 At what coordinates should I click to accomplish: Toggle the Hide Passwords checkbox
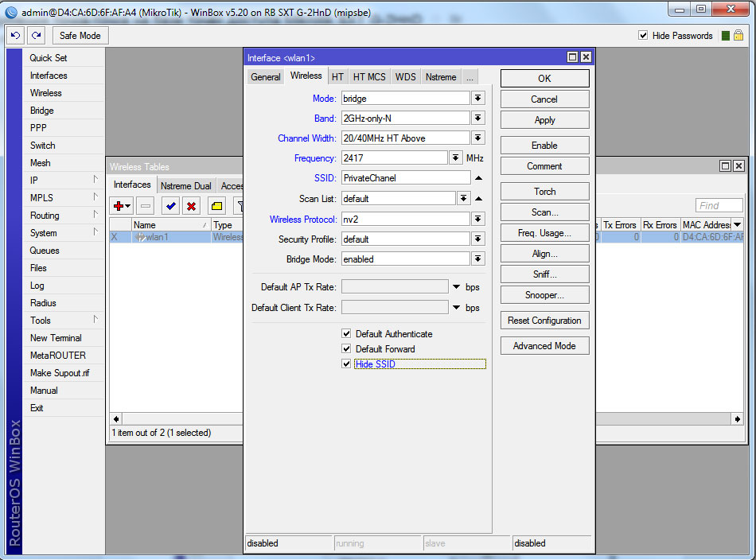point(644,36)
